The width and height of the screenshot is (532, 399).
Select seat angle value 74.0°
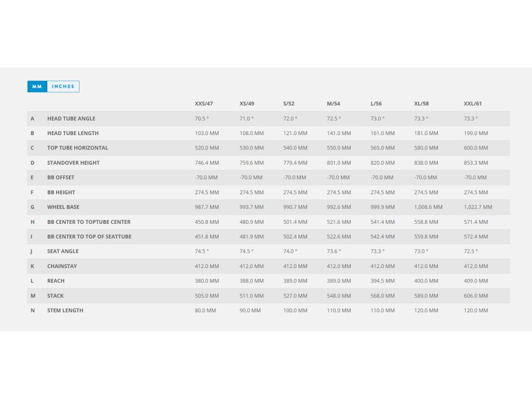(290, 251)
